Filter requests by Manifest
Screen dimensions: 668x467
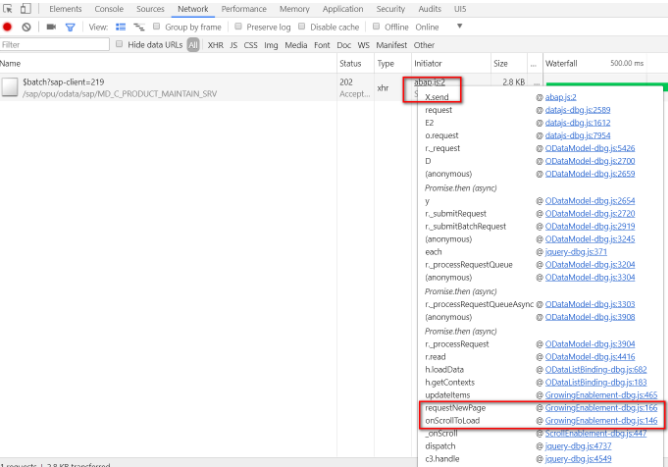point(392,45)
